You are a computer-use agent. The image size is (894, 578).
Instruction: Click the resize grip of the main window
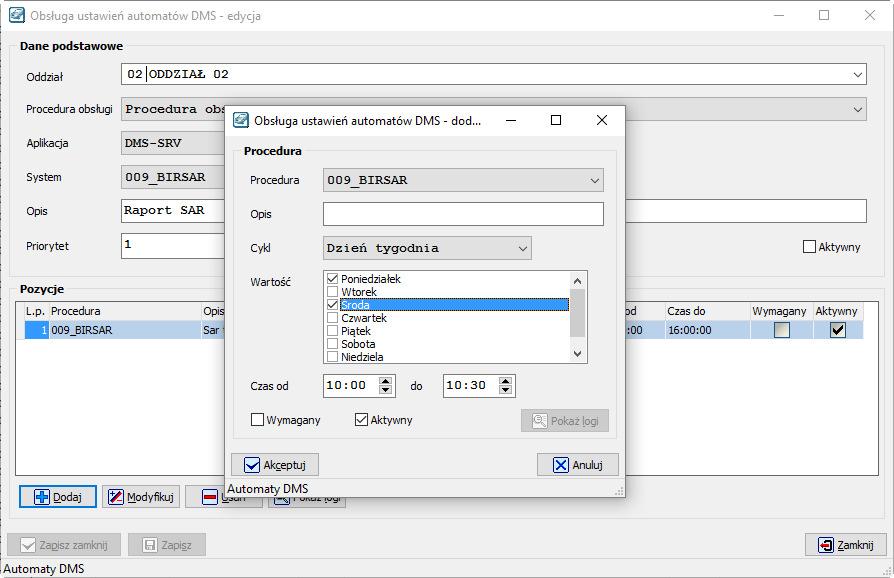pyautogui.click(x=888, y=572)
